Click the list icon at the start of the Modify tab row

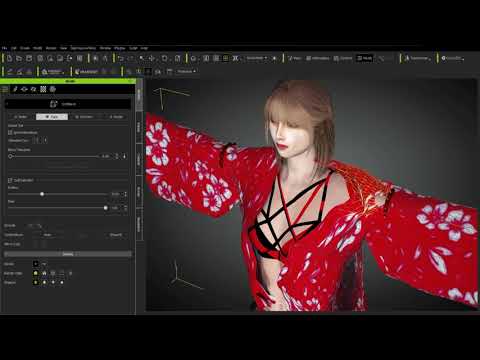pyautogui.click(x=5, y=89)
